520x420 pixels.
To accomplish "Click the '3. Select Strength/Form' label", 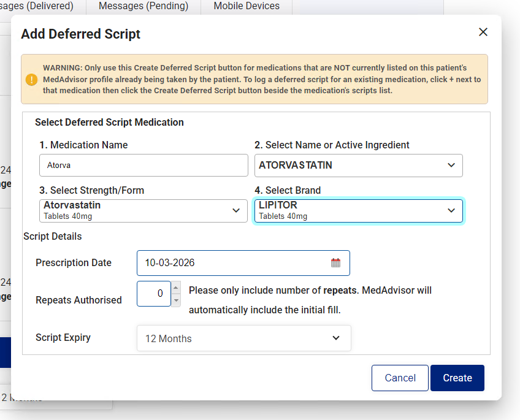I will pos(92,190).
